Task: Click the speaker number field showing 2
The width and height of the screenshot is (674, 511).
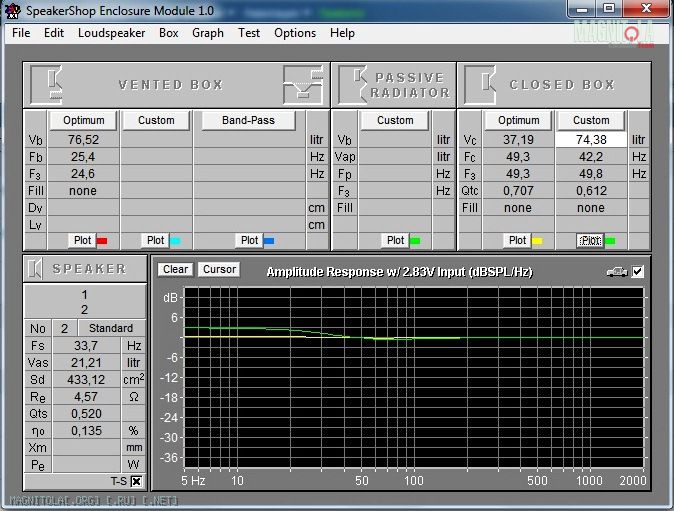Action: click(x=64, y=328)
